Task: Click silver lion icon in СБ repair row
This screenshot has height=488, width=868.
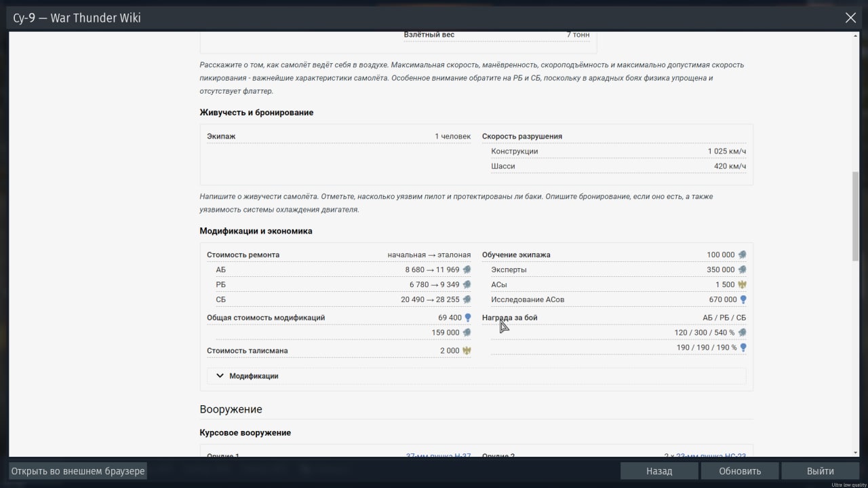Action: click(x=467, y=299)
